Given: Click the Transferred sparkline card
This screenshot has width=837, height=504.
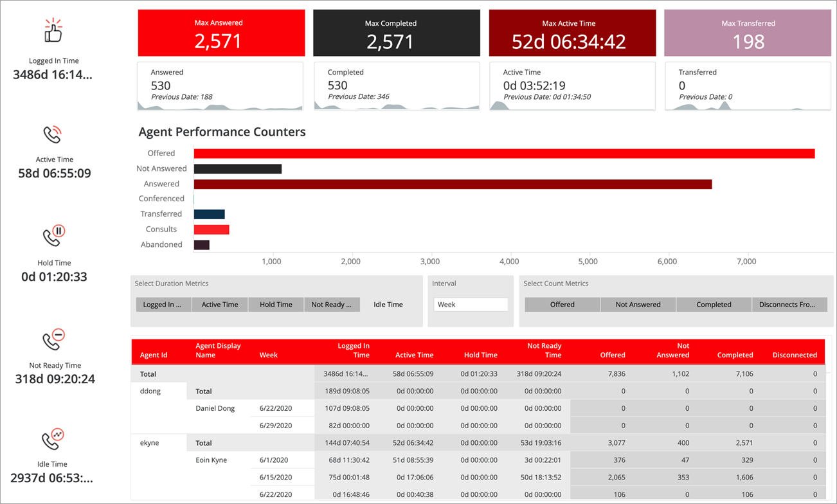Looking at the screenshot, I should [x=748, y=86].
